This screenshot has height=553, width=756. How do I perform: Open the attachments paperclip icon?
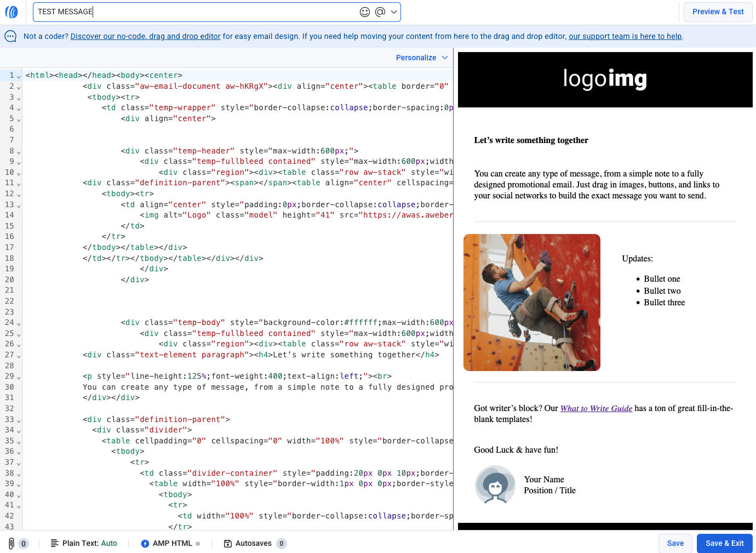[12, 544]
